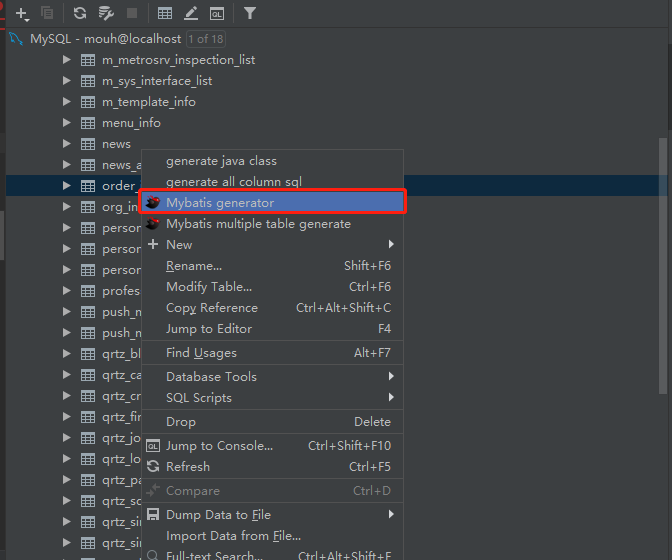Click the refresh toolbar icon
The height and width of the screenshot is (560, 672).
80,13
